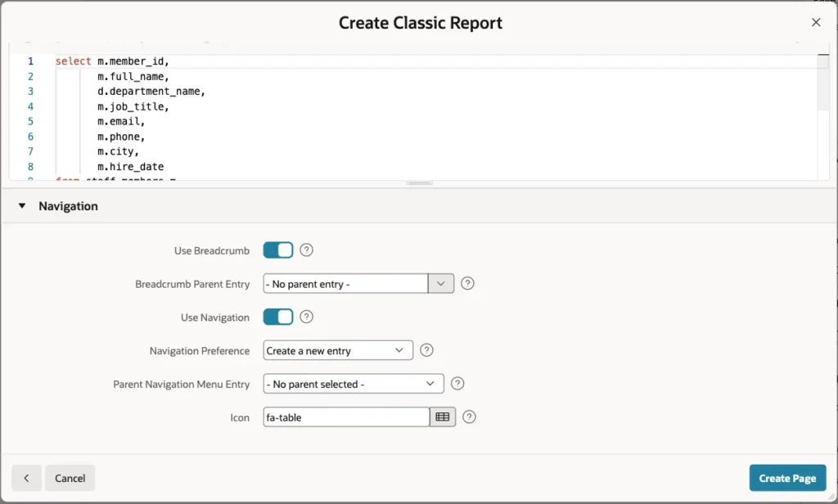
Task: Click the Use Breadcrumb label
Action: (x=212, y=250)
